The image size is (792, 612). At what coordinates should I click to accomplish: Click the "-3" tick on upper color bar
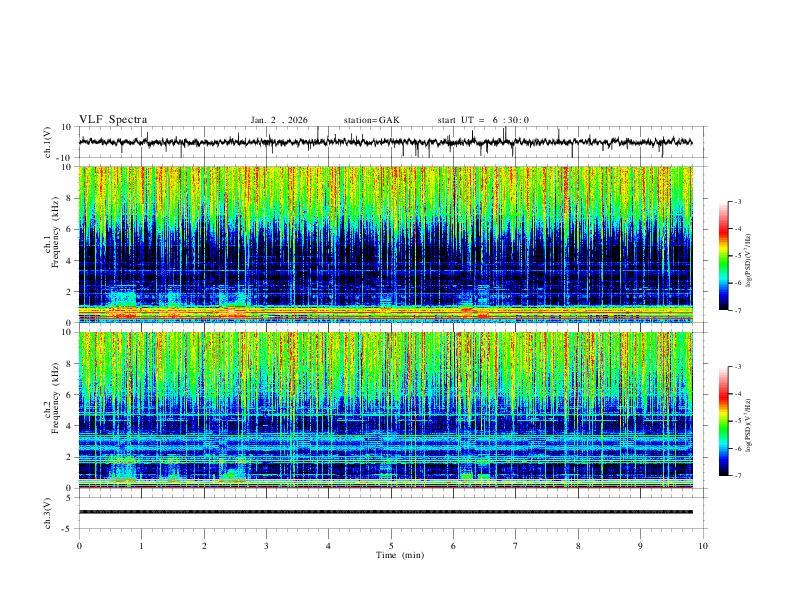pyautogui.click(x=738, y=201)
